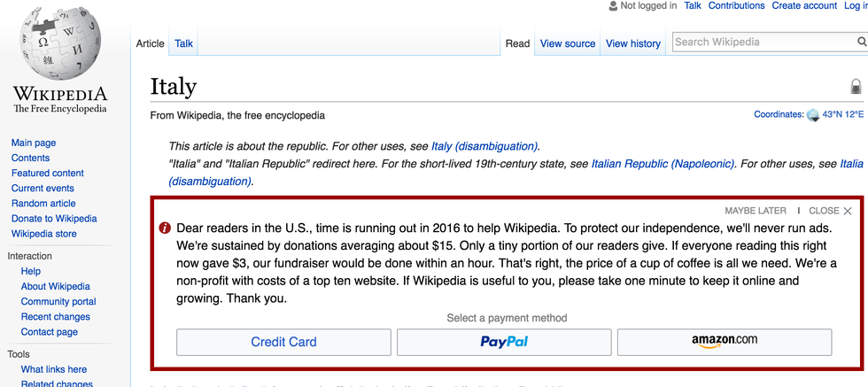
Task: Click the padlock protection icon
Action: click(856, 87)
